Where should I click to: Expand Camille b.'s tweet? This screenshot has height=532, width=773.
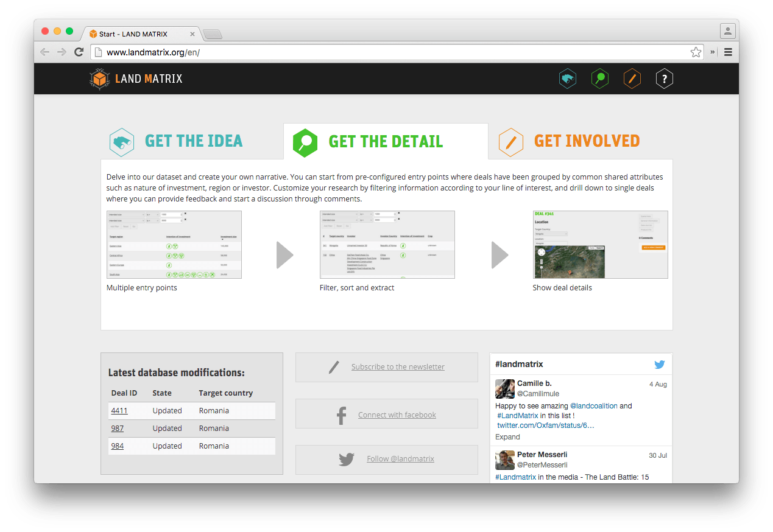tap(507, 437)
